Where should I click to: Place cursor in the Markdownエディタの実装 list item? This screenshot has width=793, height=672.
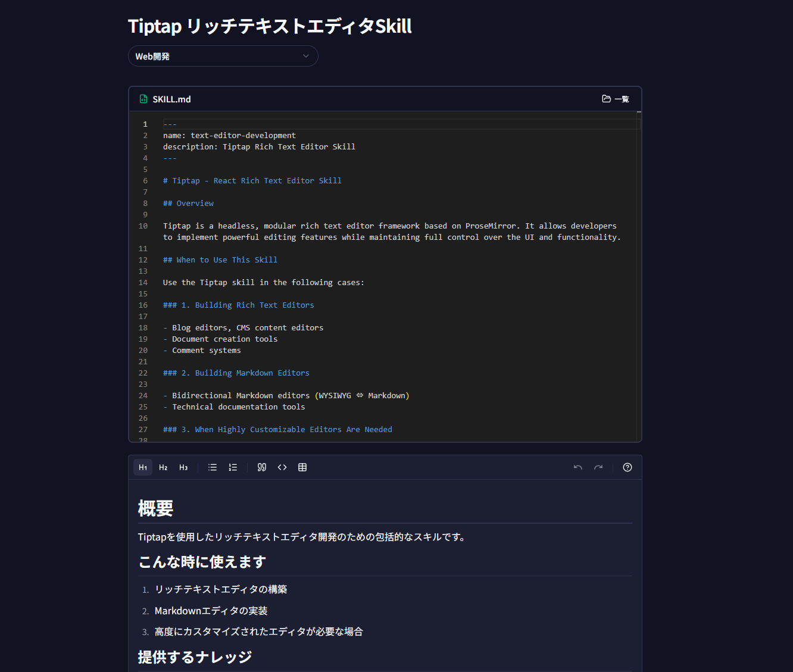click(x=211, y=611)
